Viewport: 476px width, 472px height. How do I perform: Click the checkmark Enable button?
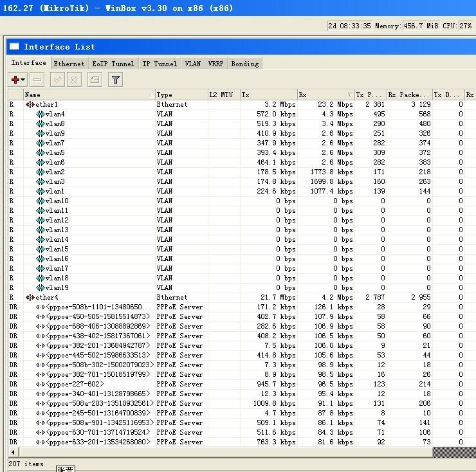tap(57, 80)
